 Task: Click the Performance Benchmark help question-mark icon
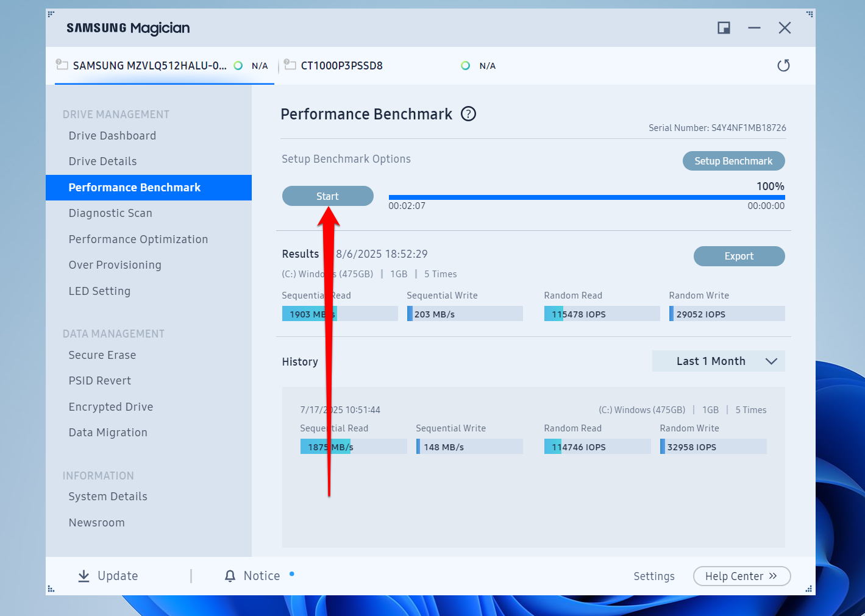point(468,114)
